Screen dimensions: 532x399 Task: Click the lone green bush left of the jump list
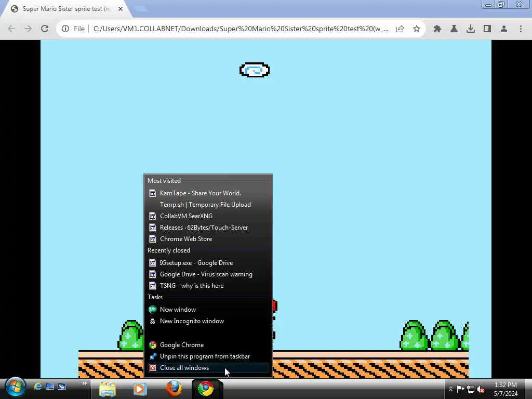(x=131, y=335)
